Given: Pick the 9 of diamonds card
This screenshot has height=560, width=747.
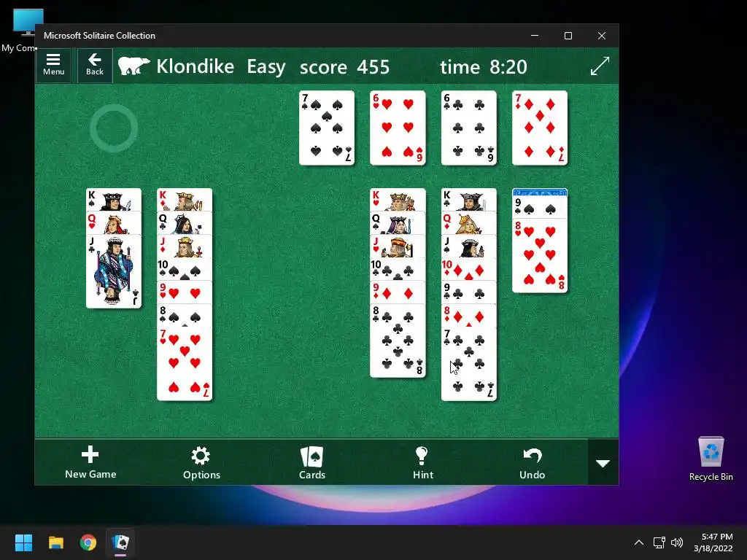Looking at the screenshot, I should [398, 292].
